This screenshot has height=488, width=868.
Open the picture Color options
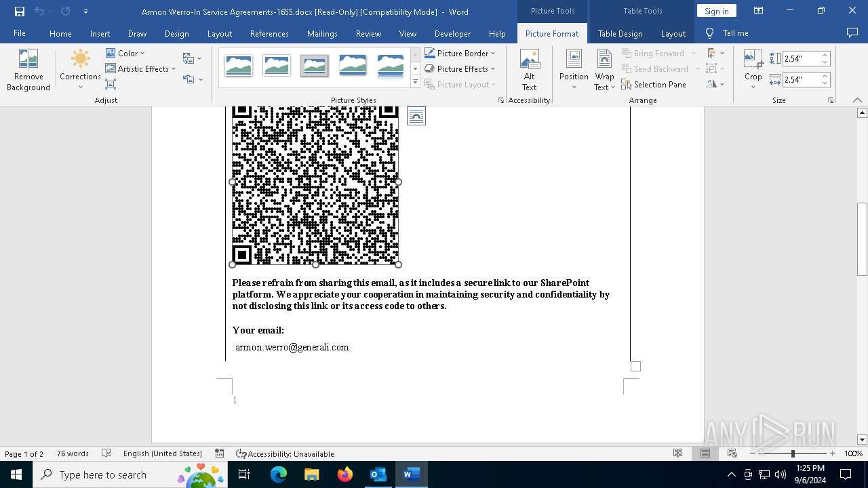(125, 53)
